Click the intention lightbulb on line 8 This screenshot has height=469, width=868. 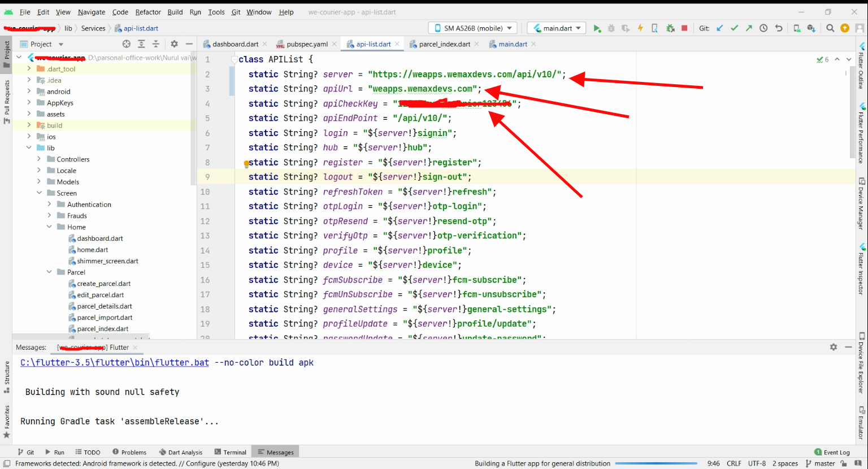(246, 164)
